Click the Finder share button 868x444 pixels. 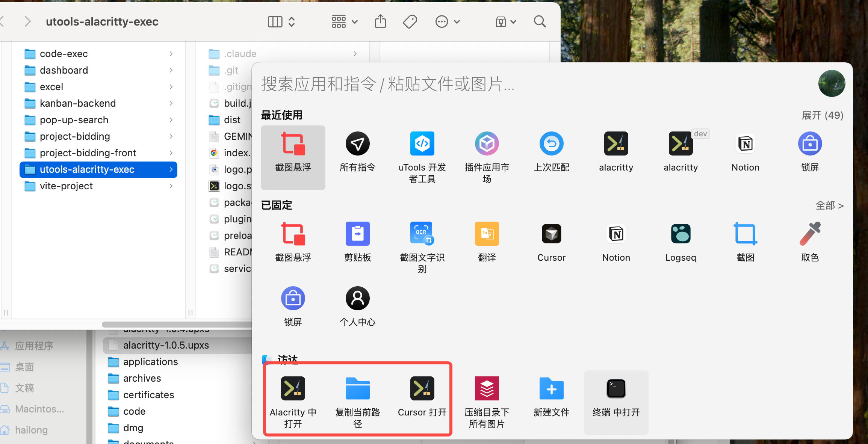(380, 22)
